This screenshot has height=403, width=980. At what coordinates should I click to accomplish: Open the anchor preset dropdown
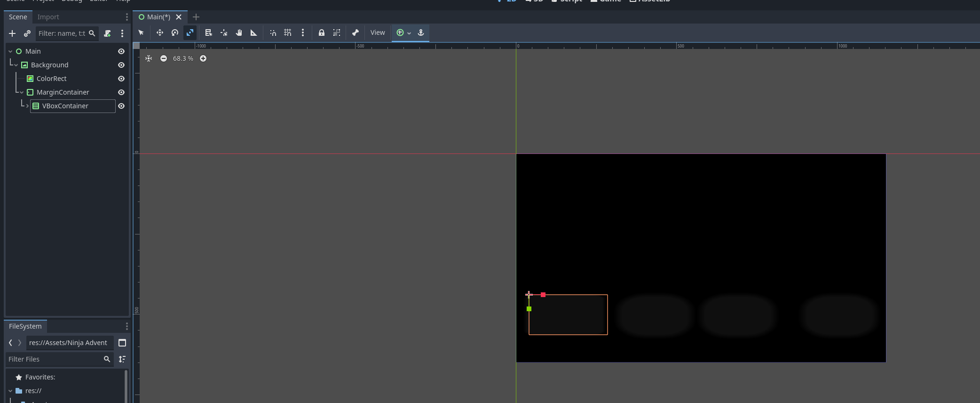pos(403,32)
